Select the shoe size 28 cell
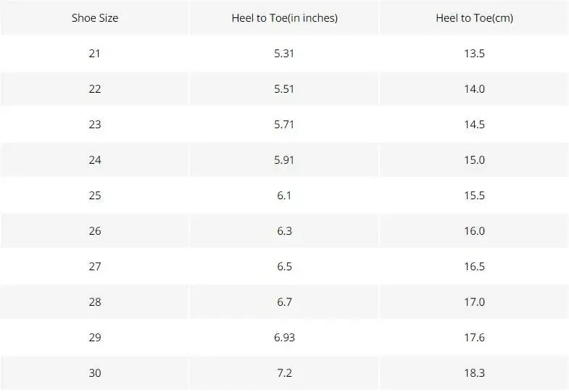 [x=94, y=302]
